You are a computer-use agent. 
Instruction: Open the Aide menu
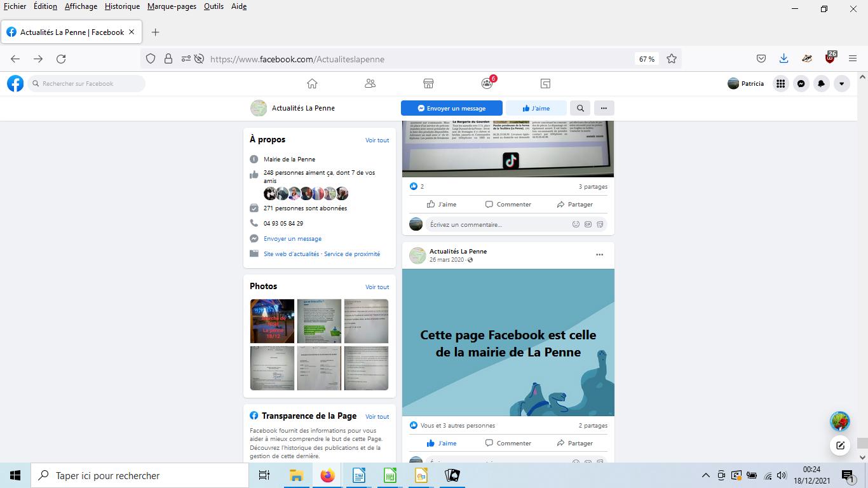[x=239, y=6]
